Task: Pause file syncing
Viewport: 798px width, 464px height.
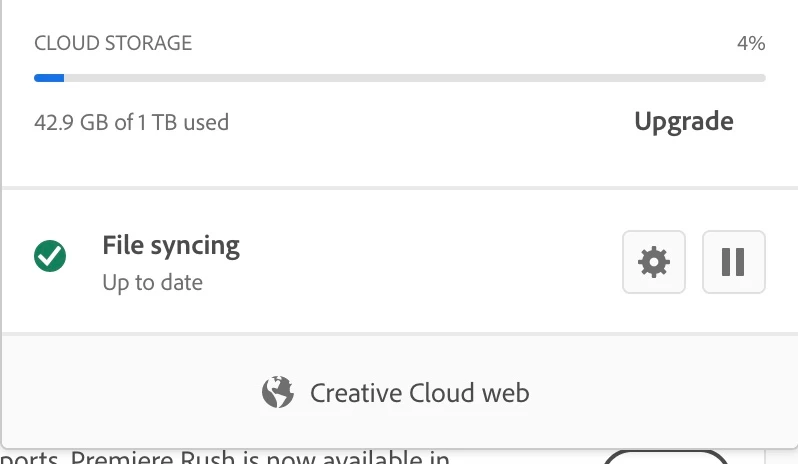Action: (x=733, y=262)
